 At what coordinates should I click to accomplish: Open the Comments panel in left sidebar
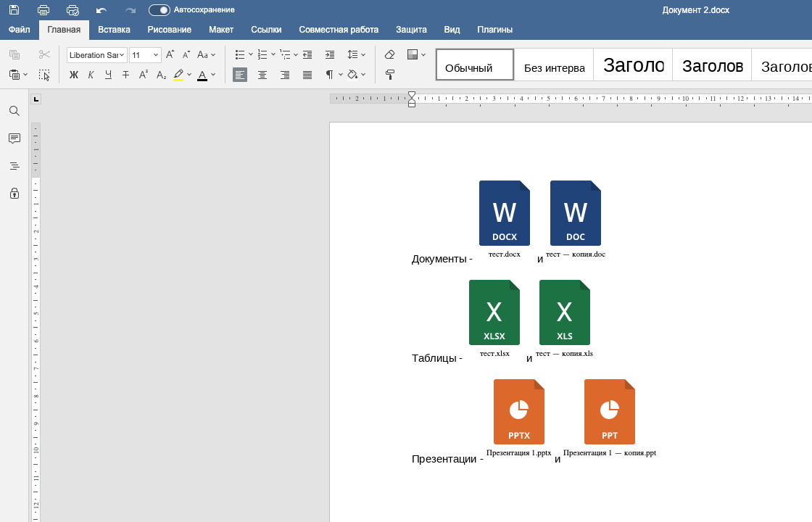pyautogui.click(x=14, y=138)
